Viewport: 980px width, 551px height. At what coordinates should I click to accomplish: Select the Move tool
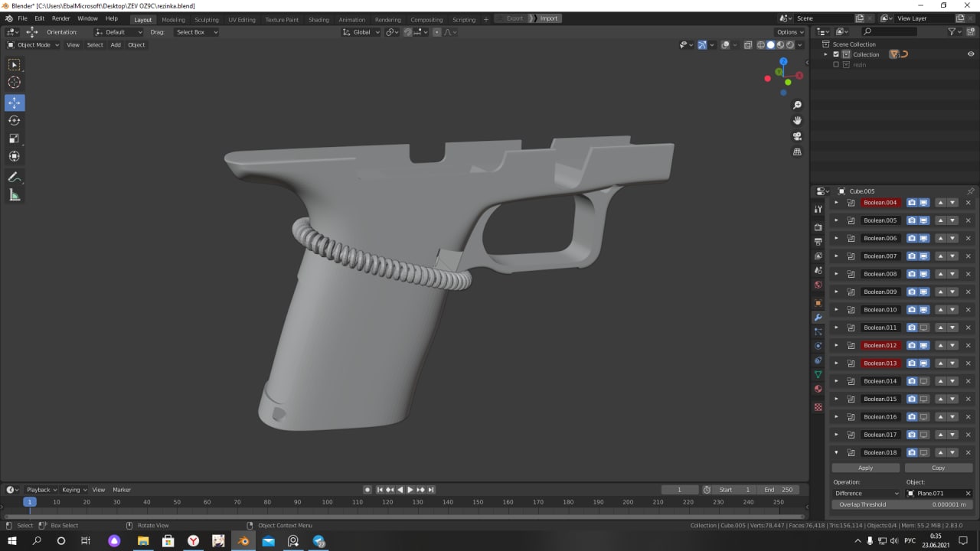15,103
